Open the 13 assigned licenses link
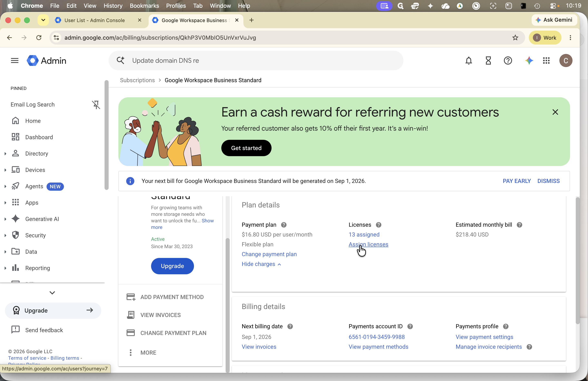The height and width of the screenshot is (381, 588). tap(364, 234)
